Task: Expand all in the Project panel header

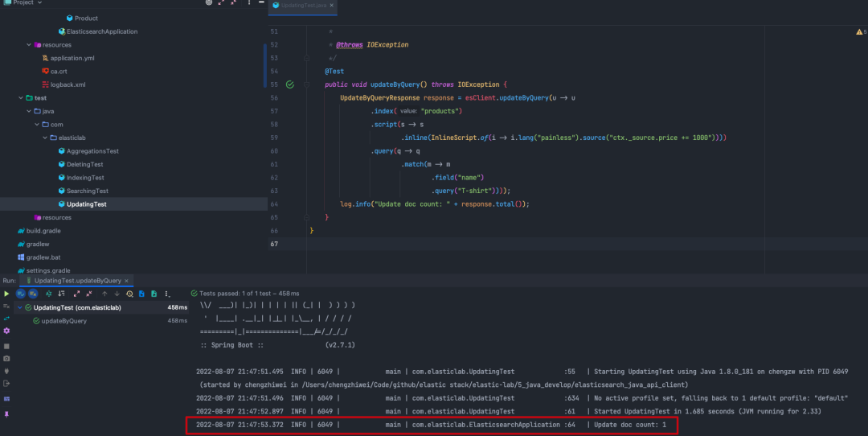Action: [x=221, y=2]
